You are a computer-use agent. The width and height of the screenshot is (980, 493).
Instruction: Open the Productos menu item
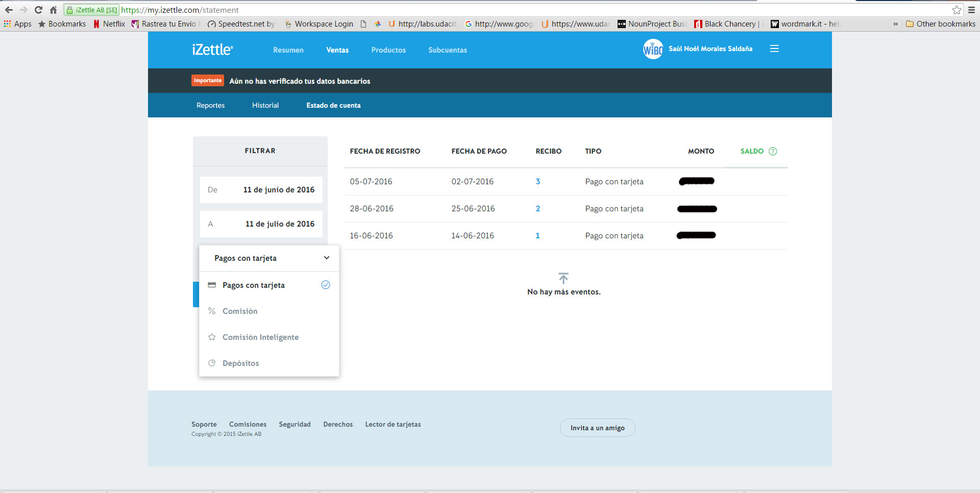tap(388, 50)
